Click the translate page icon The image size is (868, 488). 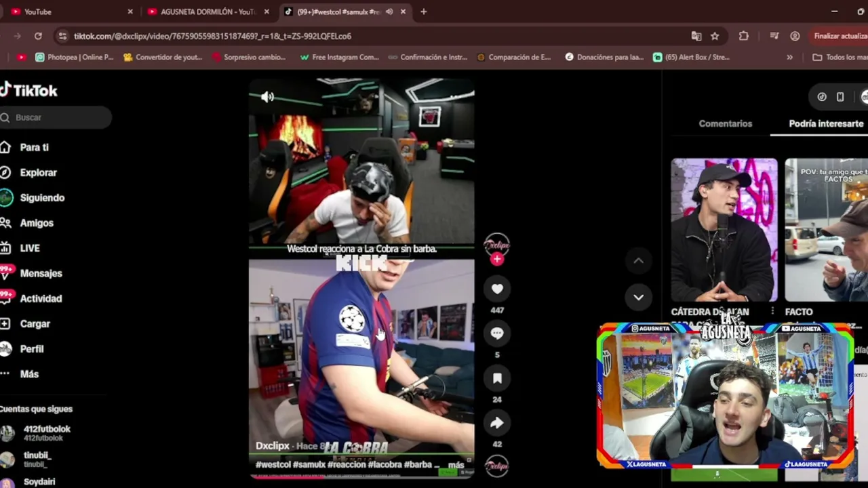pos(696,36)
